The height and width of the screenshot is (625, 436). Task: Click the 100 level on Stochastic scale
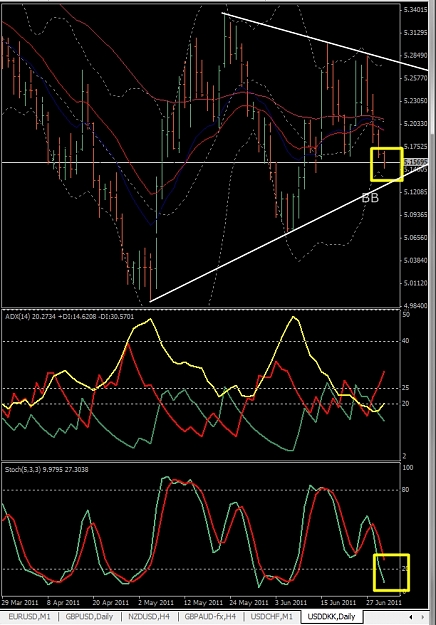click(x=407, y=468)
